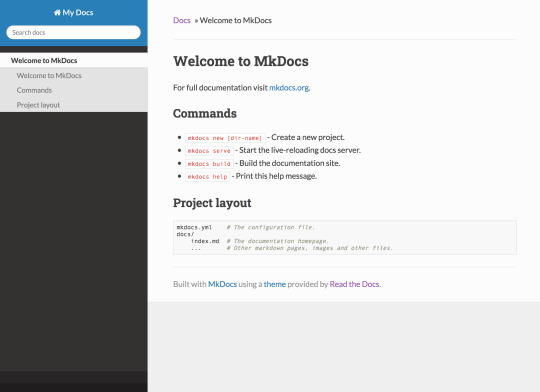Click the mkdocs build code snippet

(209, 164)
